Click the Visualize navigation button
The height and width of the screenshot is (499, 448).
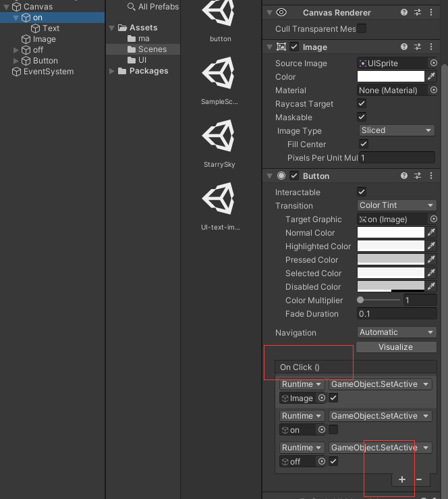pos(396,347)
